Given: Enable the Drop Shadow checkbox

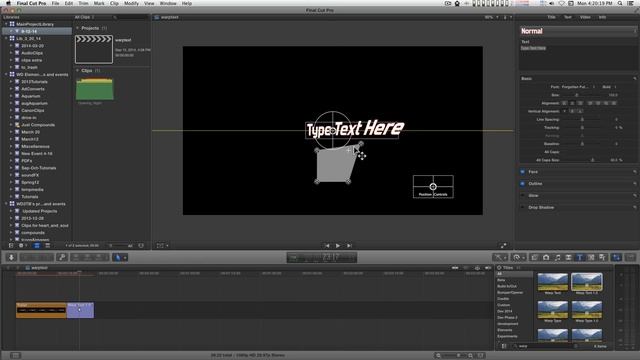Looking at the screenshot, I should click(x=522, y=207).
